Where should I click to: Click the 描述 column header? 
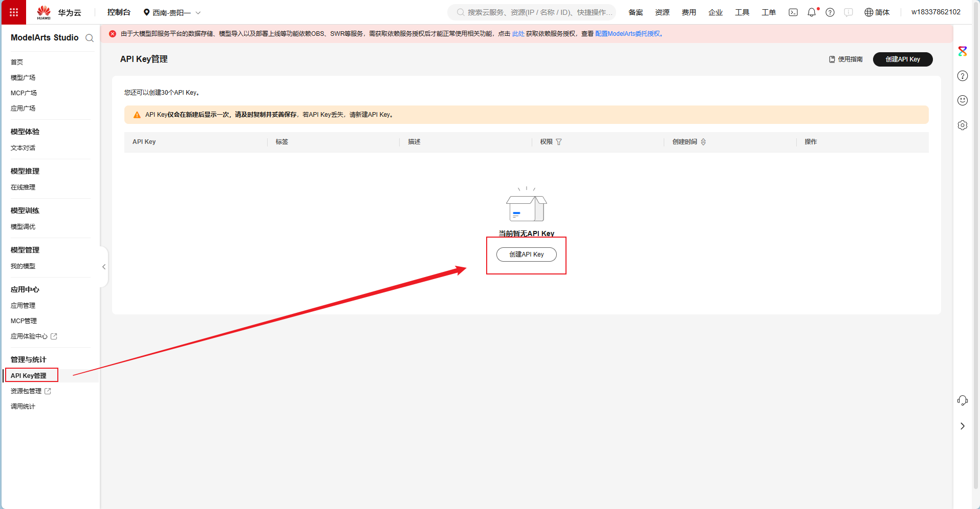tap(414, 142)
